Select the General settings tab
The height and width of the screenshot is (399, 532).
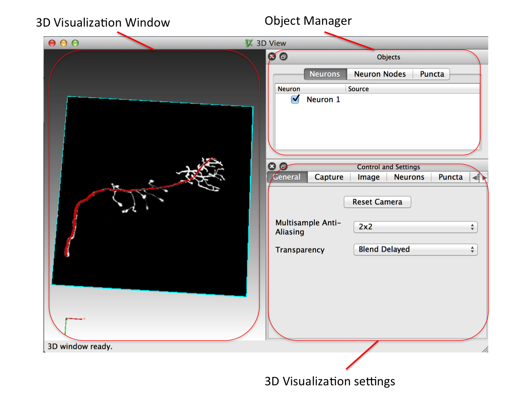coord(287,177)
